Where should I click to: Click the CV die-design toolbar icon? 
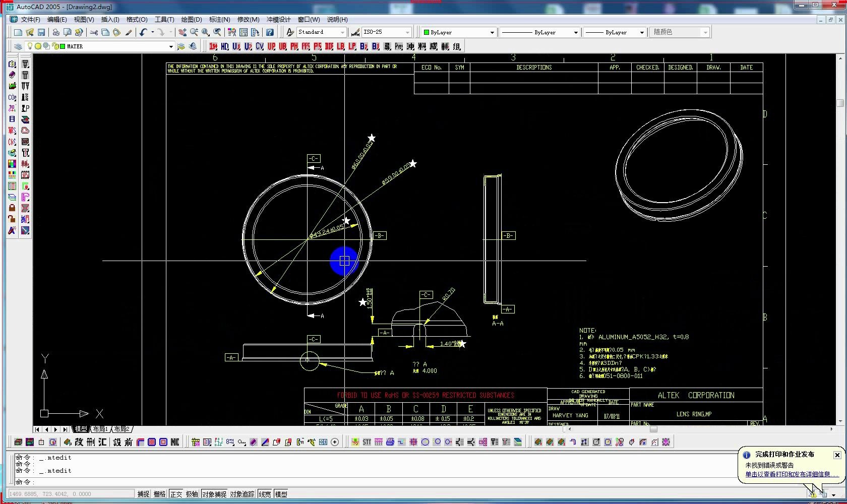[x=260, y=46]
